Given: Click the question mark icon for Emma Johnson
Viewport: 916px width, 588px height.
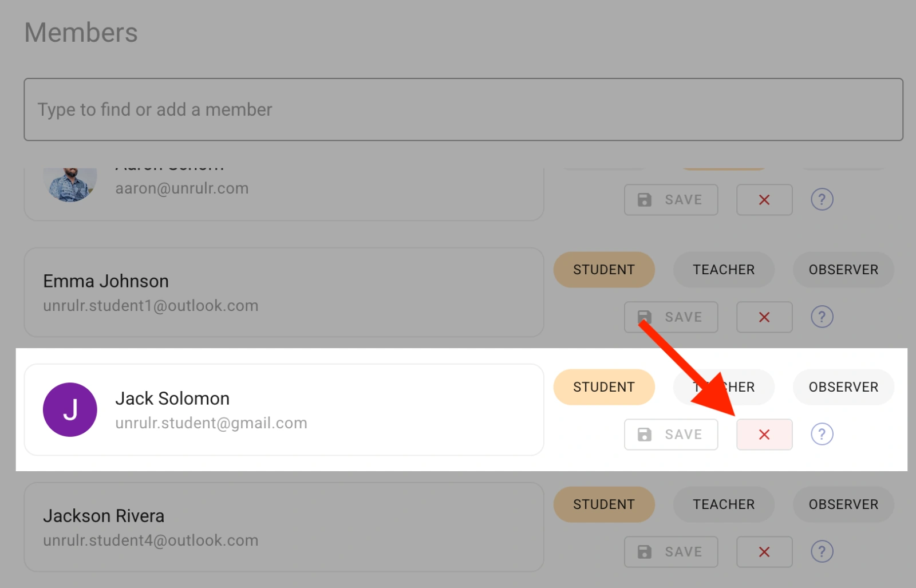Looking at the screenshot, I should point(822,317).
